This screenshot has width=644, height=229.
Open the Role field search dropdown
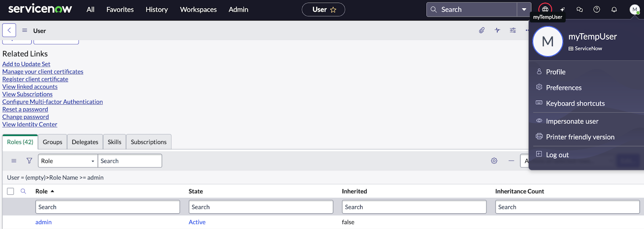(68, 161)
